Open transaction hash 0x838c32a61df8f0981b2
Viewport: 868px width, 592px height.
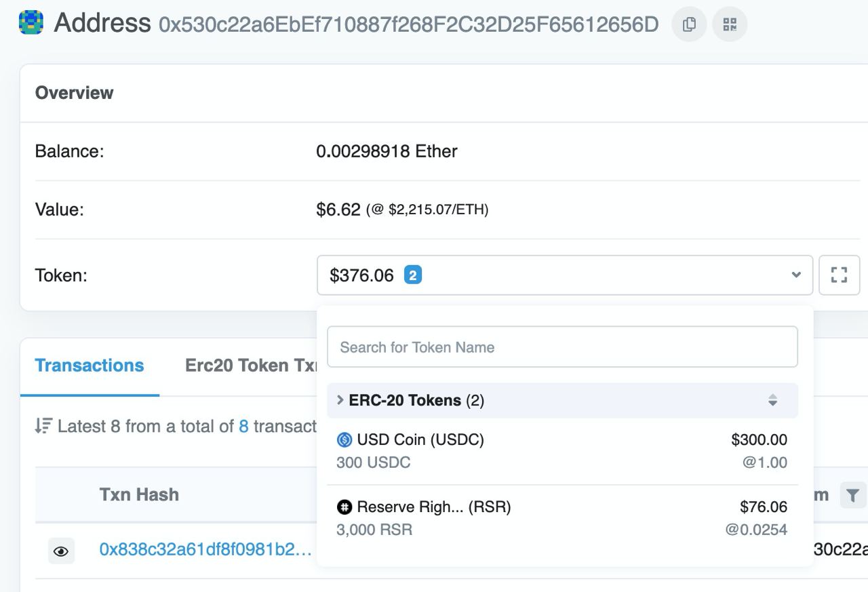click(205, 549)
